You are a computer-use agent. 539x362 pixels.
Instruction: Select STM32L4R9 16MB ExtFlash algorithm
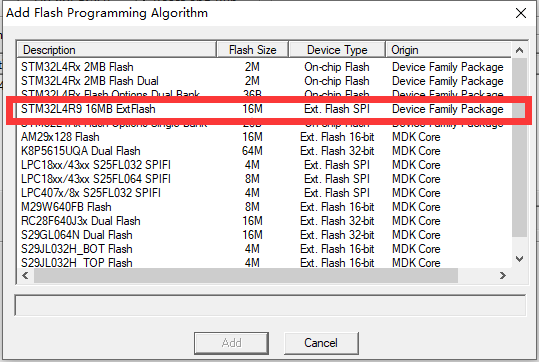pyautogui.click(x=264, y=109)
